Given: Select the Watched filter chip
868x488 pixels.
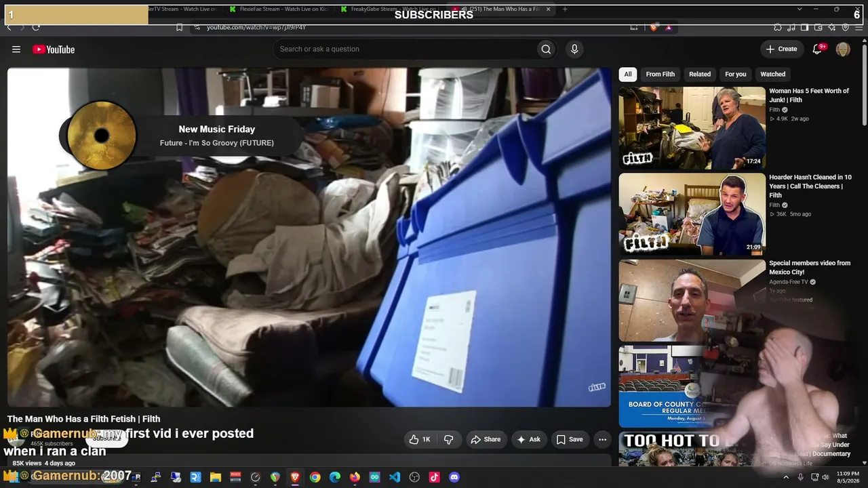Looking at the screenshot, I should click(773, 74).
